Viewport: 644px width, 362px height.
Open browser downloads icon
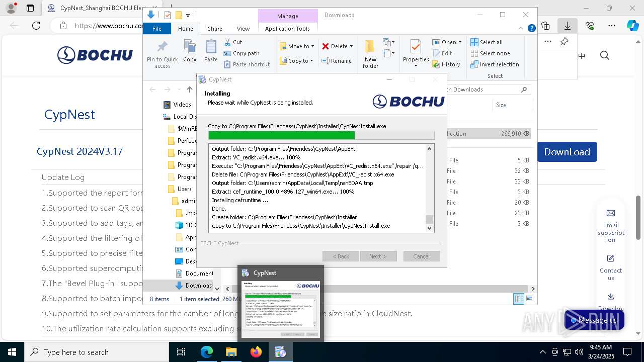tap(567, 26)
